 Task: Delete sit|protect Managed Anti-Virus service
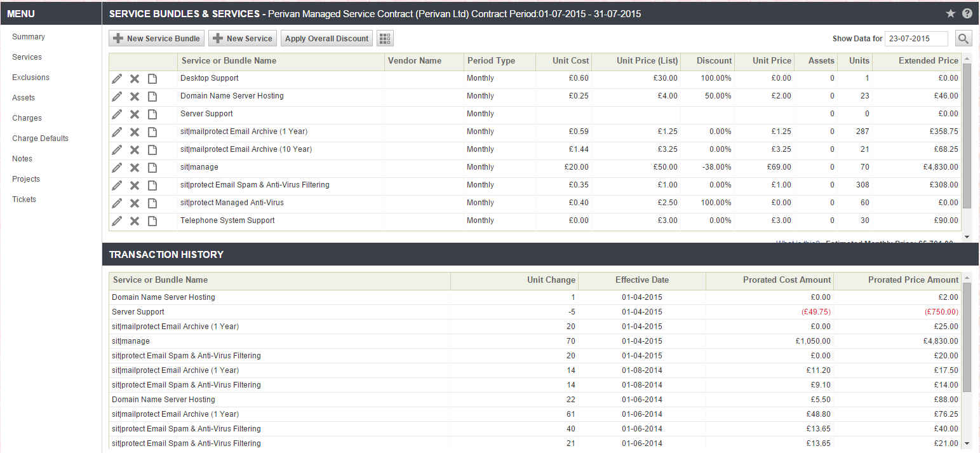pyautogui.click(x=135, y=203)
